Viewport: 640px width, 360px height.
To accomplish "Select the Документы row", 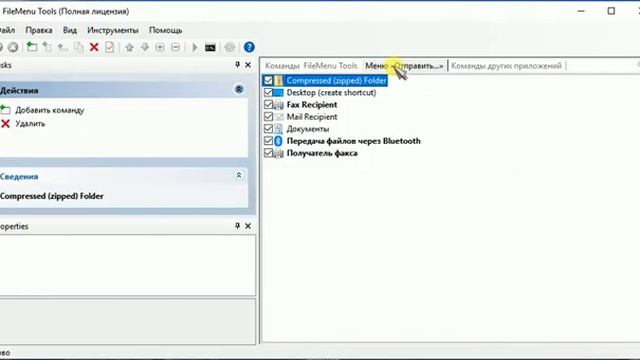I will tap(308, 129).
